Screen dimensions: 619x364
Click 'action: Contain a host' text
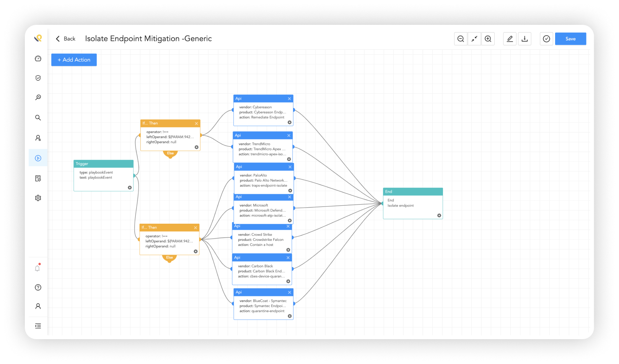pyautogui.click(x=256, y=245)
